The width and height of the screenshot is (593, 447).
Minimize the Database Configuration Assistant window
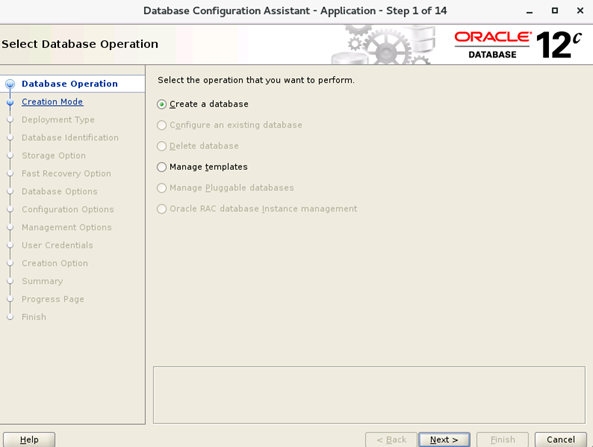[x=529, y=11]
